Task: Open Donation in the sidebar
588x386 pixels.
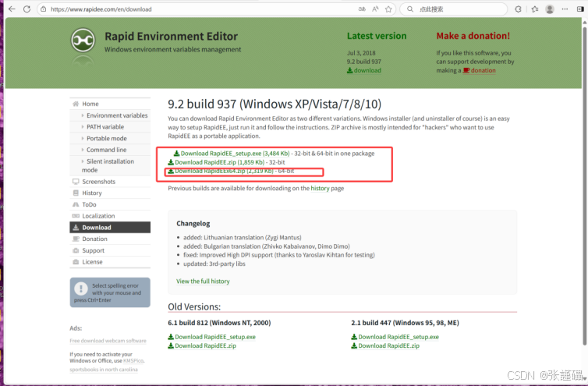Action: 110,239
